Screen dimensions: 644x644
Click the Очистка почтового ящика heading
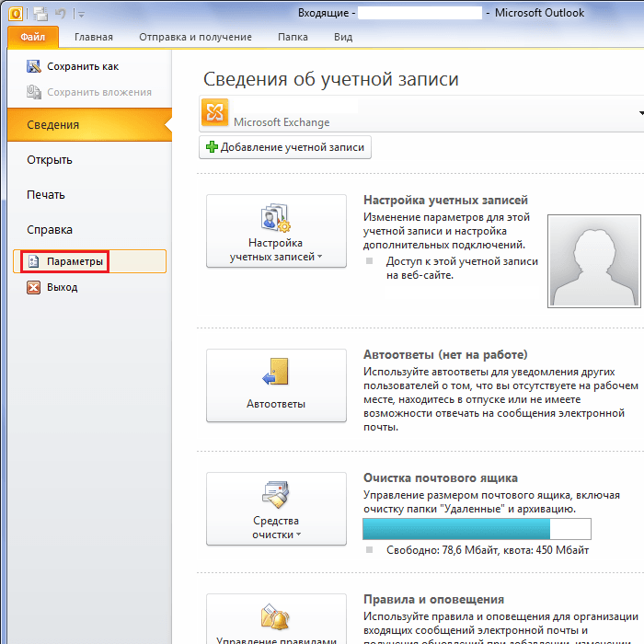(441, 478)
